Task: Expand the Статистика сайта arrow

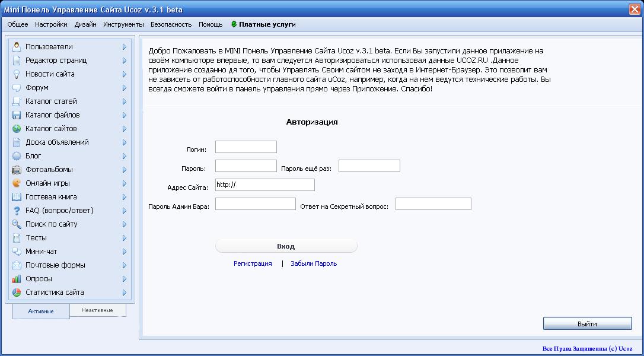Action: pos(125,293)
